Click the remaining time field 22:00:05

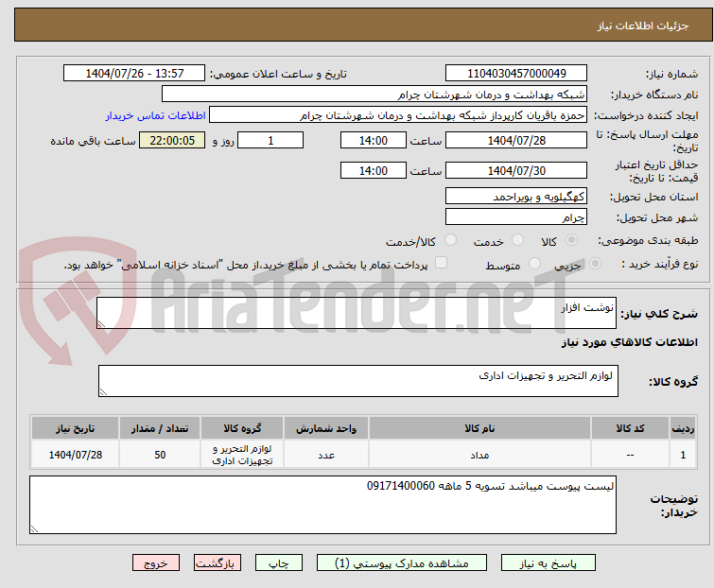pos(172,140)
